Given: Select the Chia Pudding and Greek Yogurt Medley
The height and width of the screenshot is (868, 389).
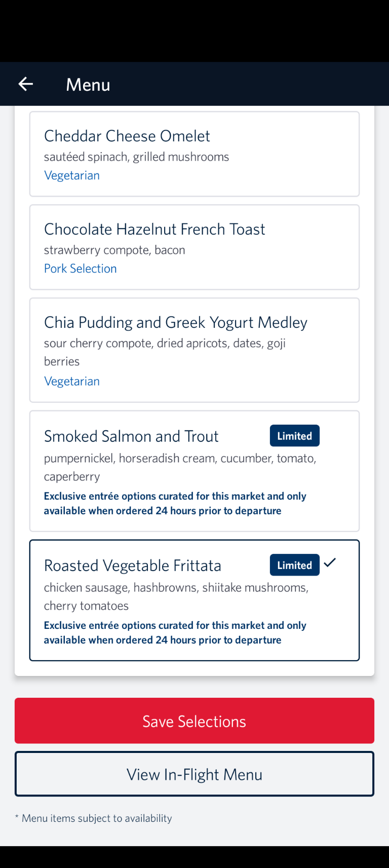Looking at the screenshot, I should [x=194, y=350].
